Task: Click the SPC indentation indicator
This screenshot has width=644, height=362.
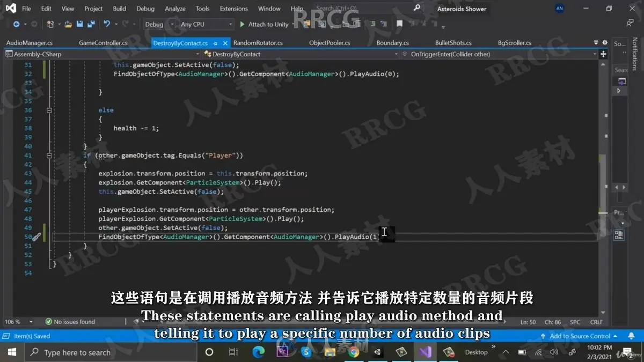Action: click(x=575, y=322)
